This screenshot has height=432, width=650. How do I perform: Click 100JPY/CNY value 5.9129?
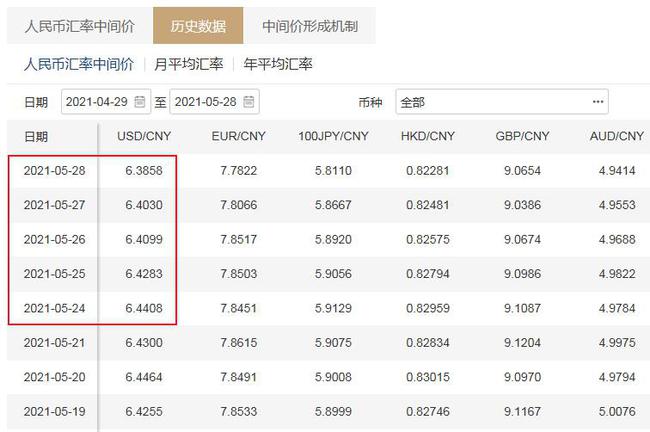(333, 308)
